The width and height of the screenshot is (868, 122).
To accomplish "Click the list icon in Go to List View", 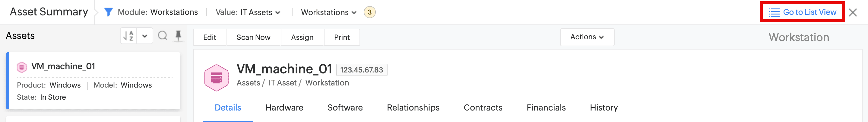I will coord(774,12).
